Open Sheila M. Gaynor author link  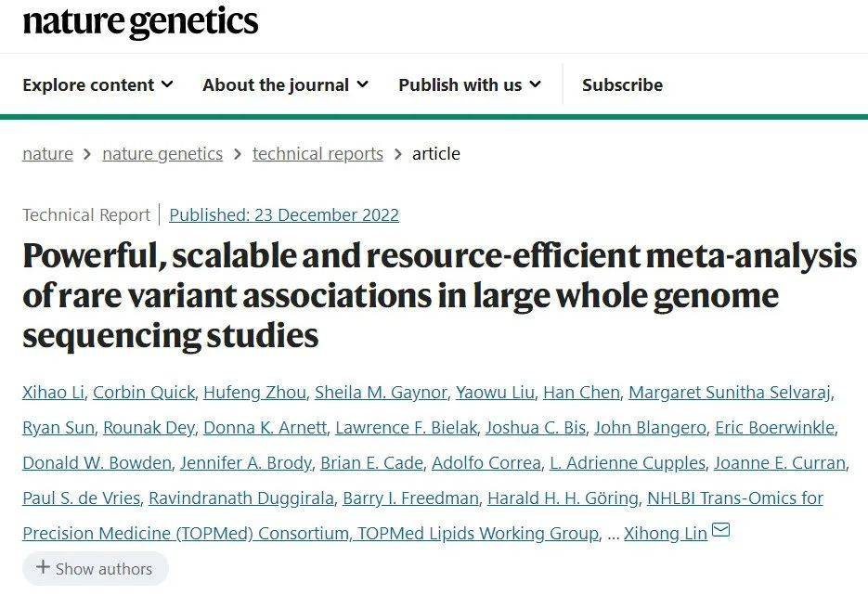tap(381, 393)
